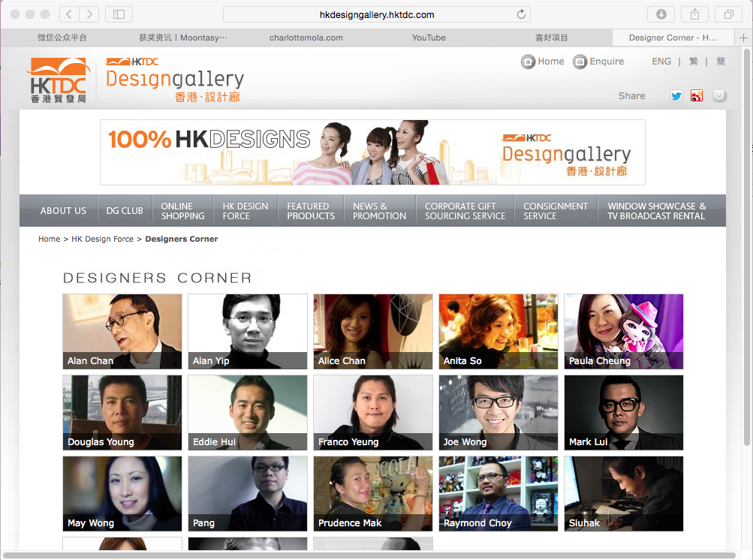The image size is (753, 560).
Task: Open Anita So designer profile
Action: (x=498, y=331)
